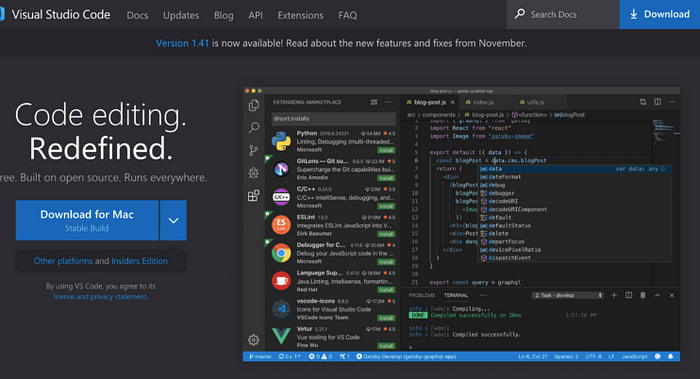Screen dimensions: 700x379
Task: Open the Insiders Edition link
Action: (139, 261)
